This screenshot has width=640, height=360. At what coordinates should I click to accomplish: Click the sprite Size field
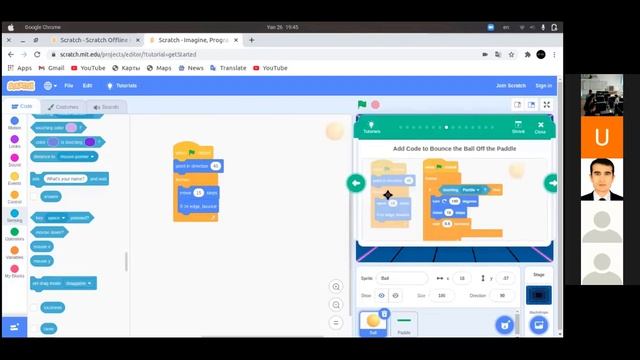tap(442, 296)
